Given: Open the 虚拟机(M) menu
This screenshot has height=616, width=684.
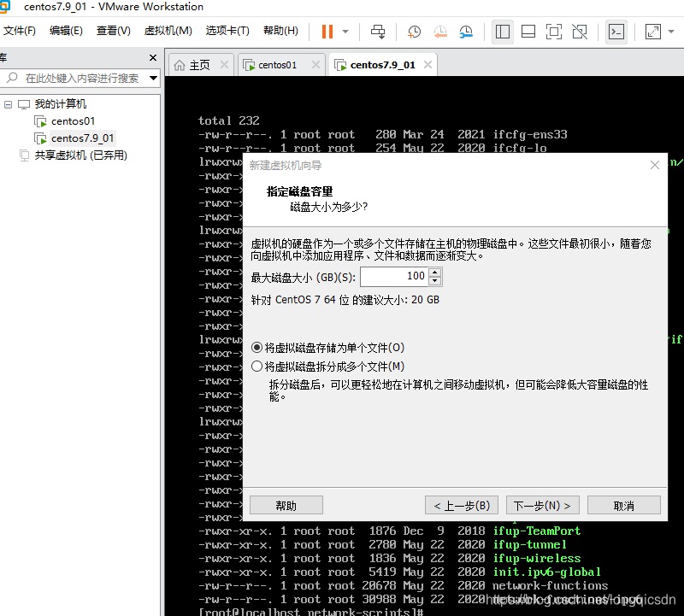Looking at the screenshot, I should tap(168, 31).
